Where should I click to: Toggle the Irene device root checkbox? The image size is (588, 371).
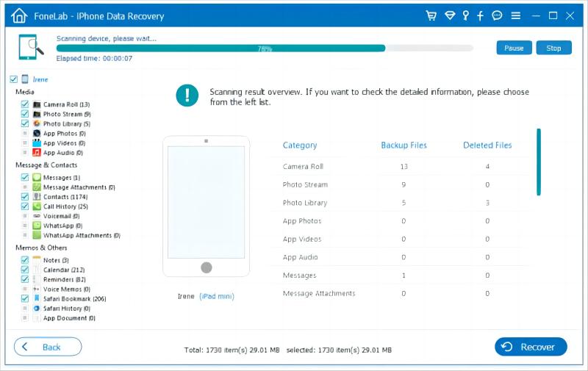(x=12, y=79)
